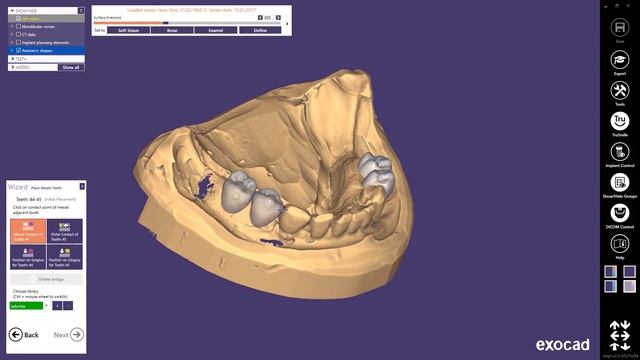Click the view navigation arrows icon

[x=620, y=336]
